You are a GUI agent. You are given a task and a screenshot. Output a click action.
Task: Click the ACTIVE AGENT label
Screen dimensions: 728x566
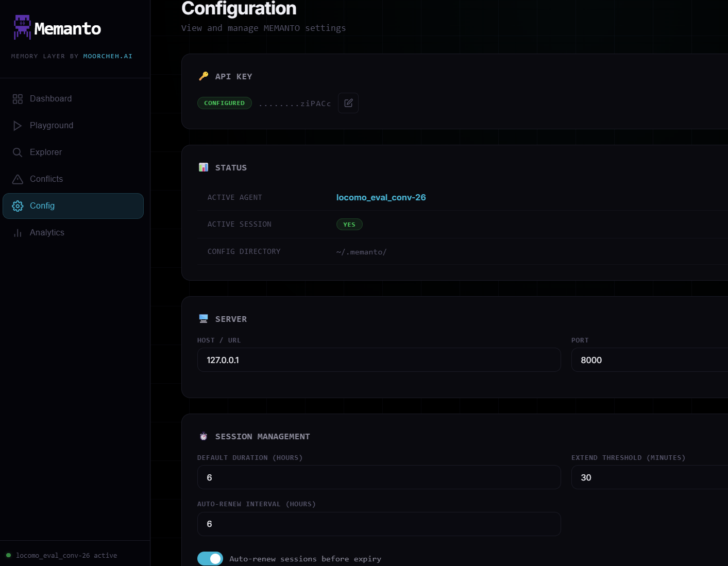234,197
